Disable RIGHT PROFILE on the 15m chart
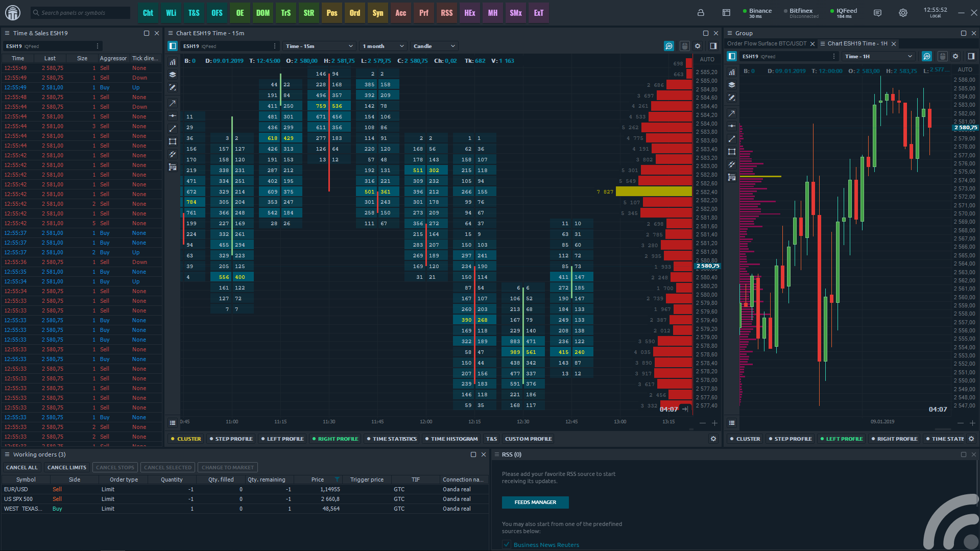The height and width of the screenshot is (551, 980). [335, 439]
